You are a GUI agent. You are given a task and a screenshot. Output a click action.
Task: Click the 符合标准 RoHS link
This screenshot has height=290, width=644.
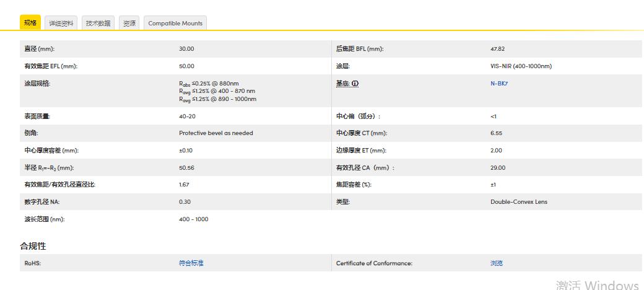(x=191, y=263)
